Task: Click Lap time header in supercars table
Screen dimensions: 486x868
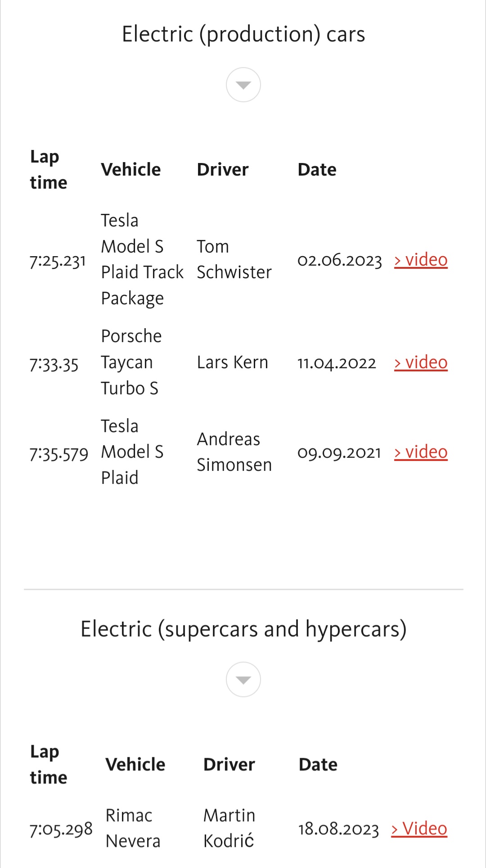Action: click(x=48, y=764)
